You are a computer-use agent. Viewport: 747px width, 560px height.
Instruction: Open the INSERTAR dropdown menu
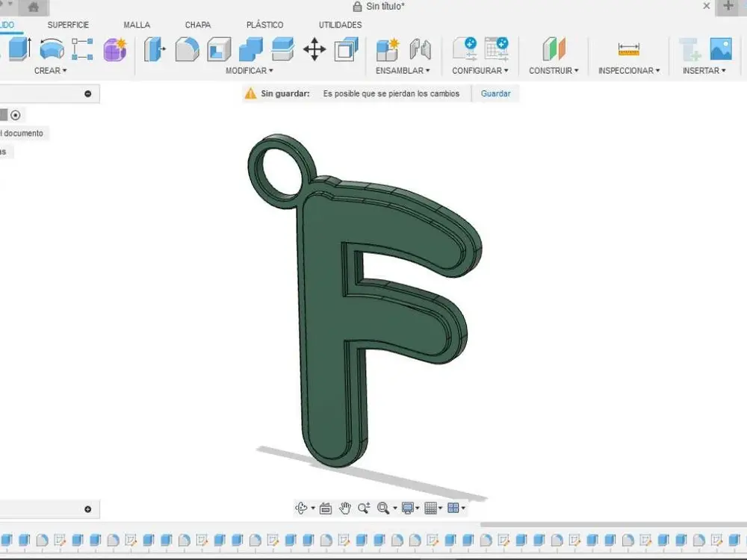(x=704, y=70)
